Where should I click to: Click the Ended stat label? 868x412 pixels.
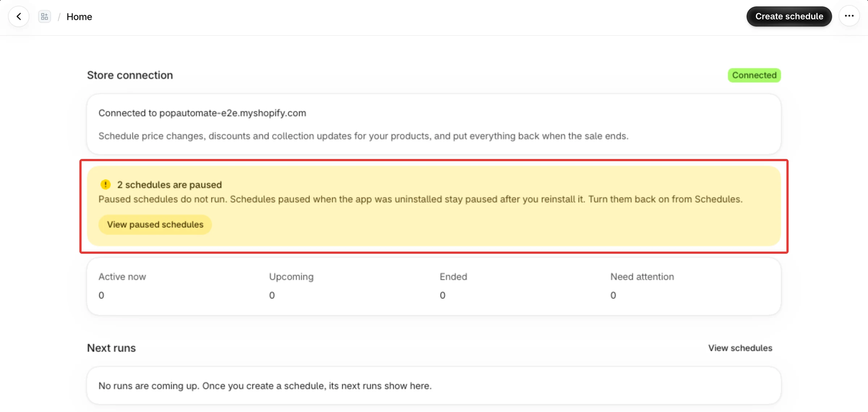(x=453, y=277)
